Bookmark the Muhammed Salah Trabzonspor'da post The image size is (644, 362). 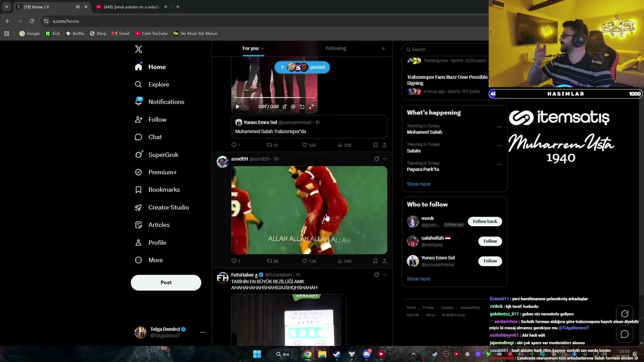375,145
